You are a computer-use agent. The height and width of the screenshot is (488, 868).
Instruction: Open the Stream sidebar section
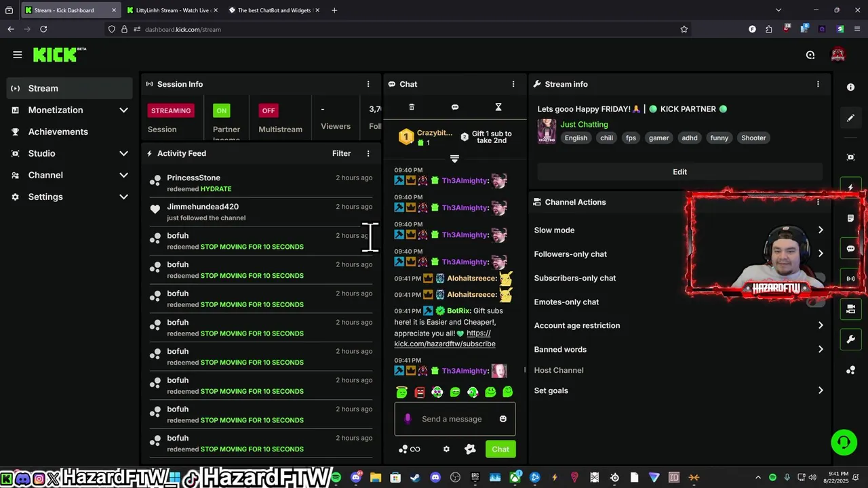pos(71,88)
